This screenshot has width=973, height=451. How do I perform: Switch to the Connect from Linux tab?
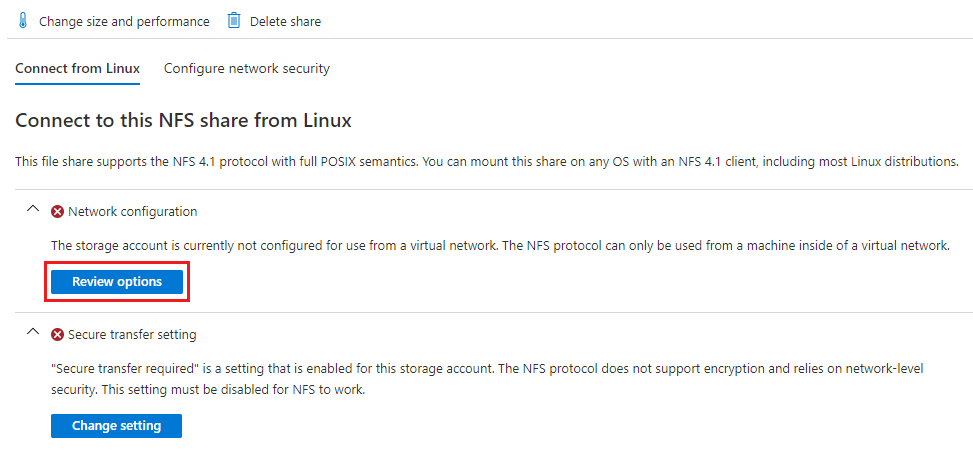pos(77,69)
